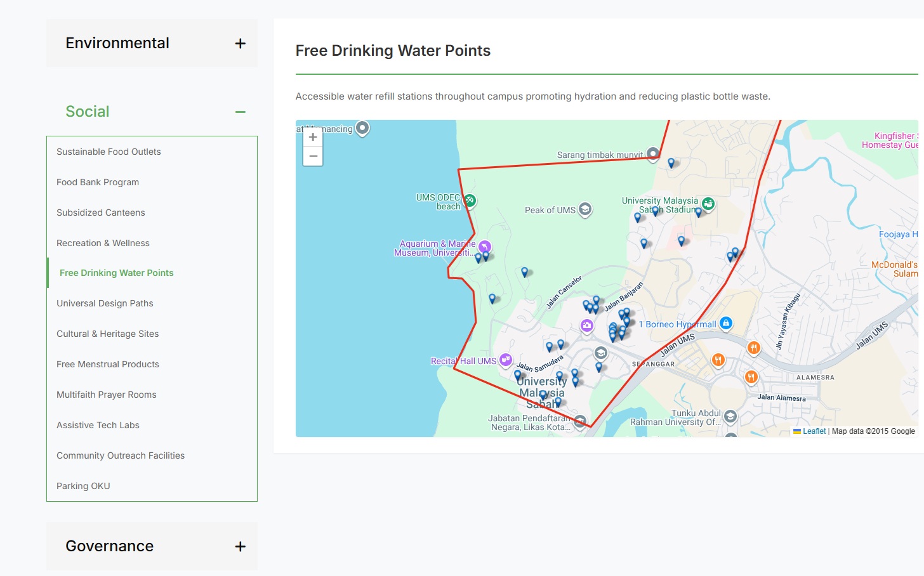924x576 pixels.
Task: Click the Aquarium & Marine Museum marker
Action: point(485,247)
